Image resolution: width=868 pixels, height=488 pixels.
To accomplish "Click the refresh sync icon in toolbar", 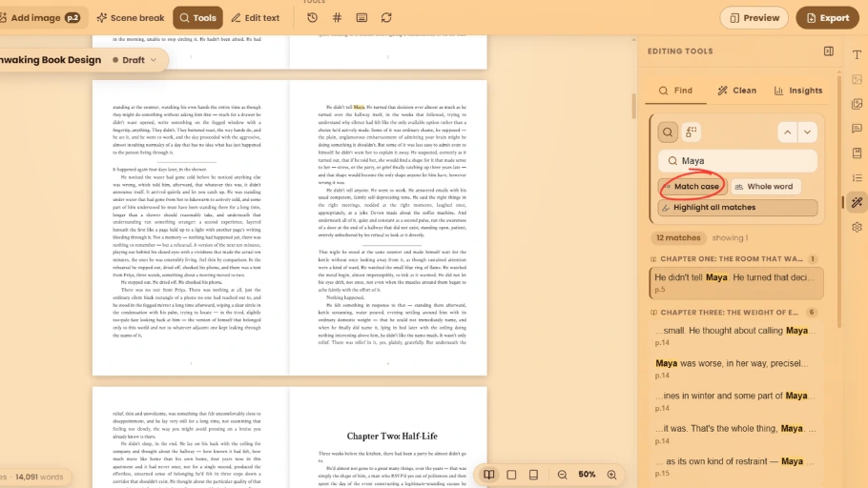I will [386, 18].
